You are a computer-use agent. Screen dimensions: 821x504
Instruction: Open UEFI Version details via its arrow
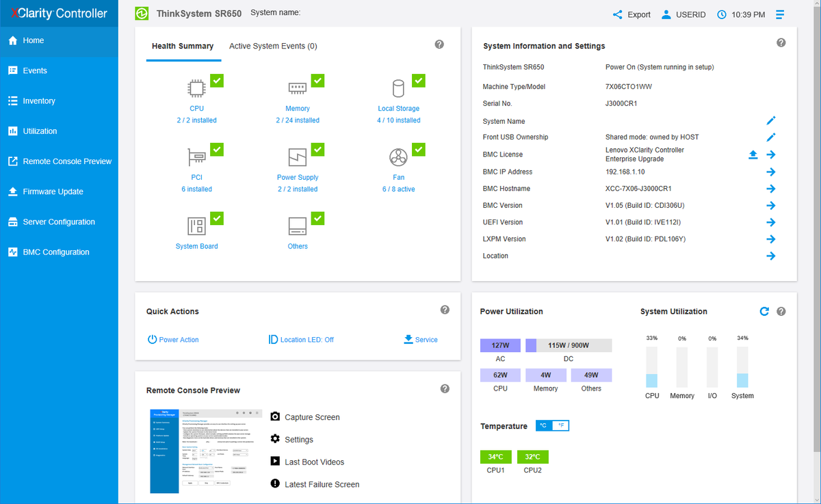point(771,222)
